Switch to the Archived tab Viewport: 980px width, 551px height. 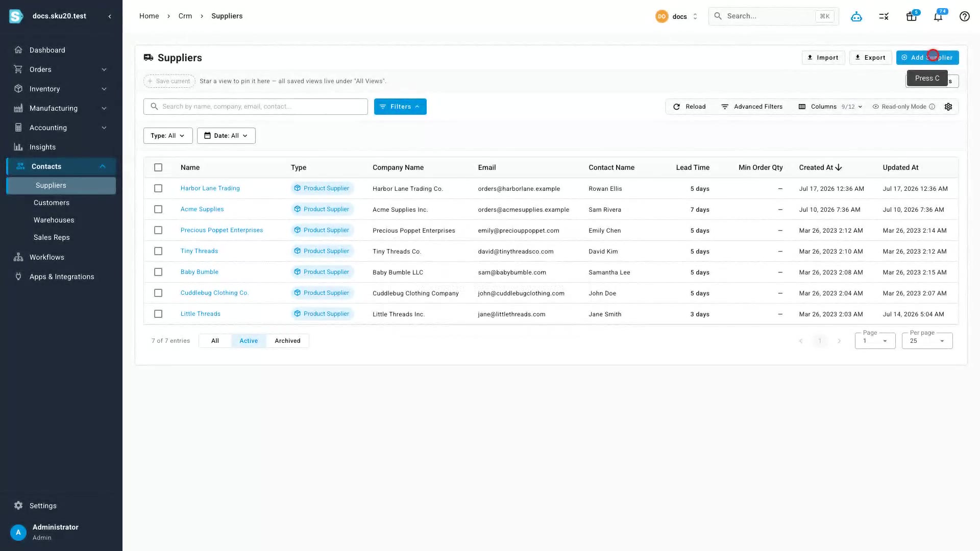287,341
